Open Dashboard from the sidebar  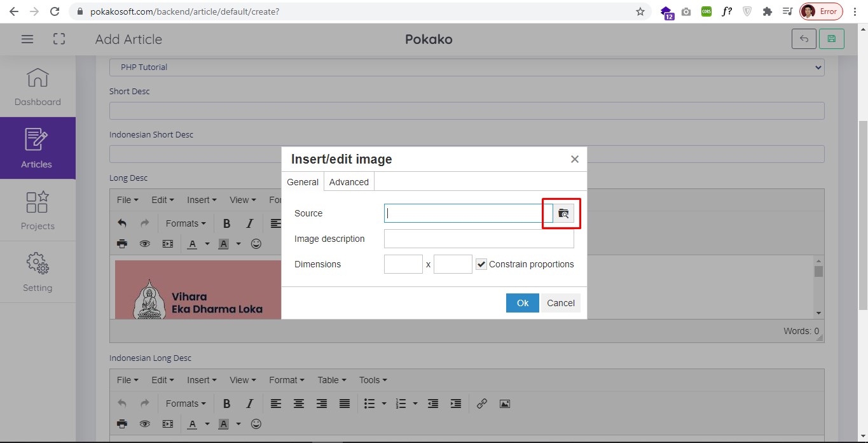point(38,87)
